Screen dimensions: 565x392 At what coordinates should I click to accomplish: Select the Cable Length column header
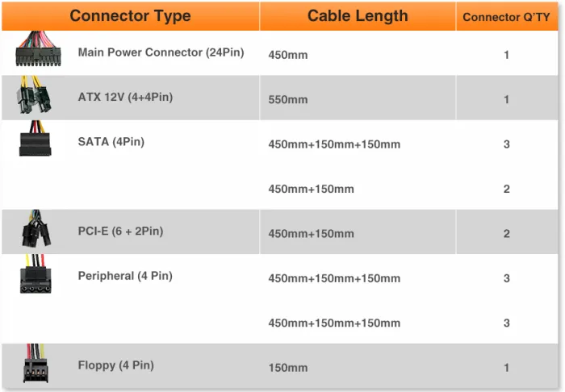pos(358,16)
